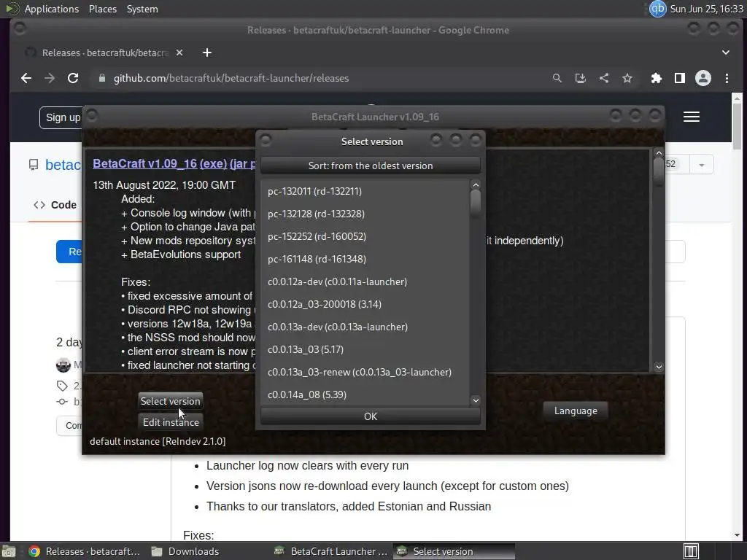Click the version list scrollbar thumb
Viewport: 747px width, 560px height.
tap(476, 203)
